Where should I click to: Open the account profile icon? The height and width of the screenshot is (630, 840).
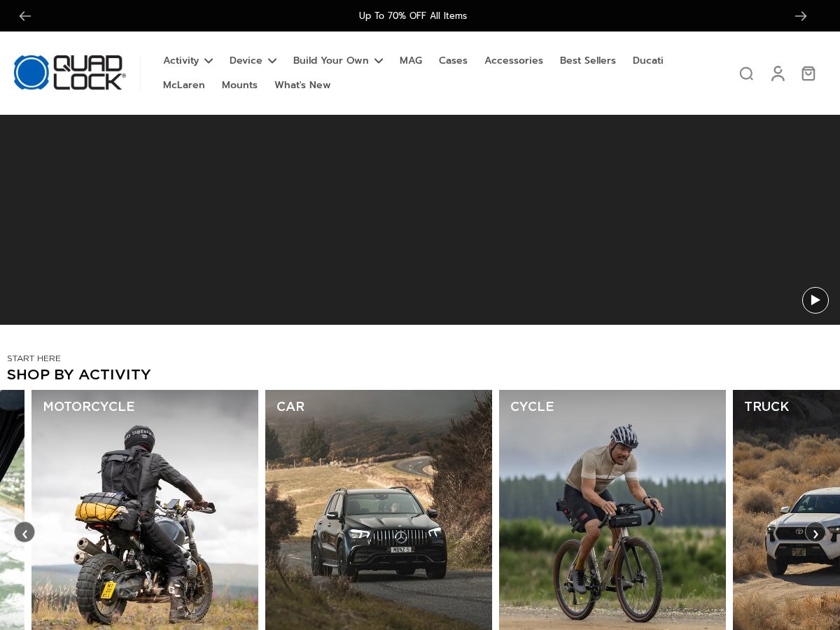coord(778,73)
